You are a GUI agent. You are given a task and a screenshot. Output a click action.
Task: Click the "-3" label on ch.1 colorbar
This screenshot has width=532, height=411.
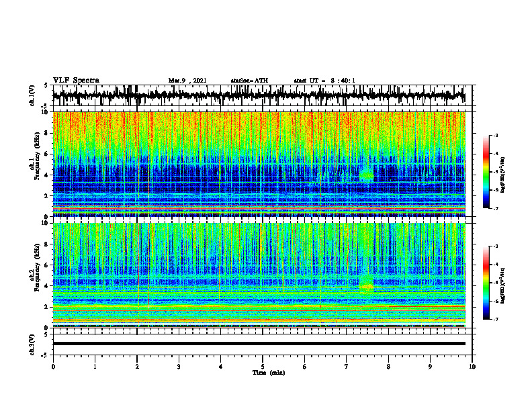tap(496, 135)
